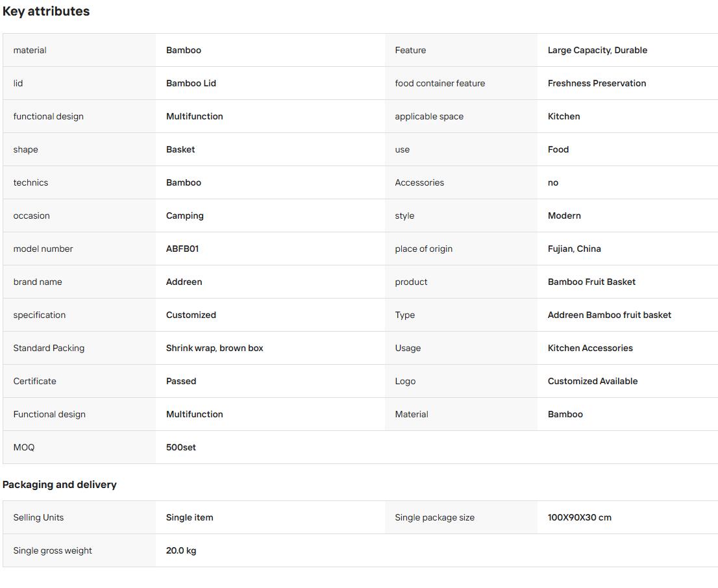Image resolution: width=718 pixels, height=588 pixels.
Task: Click the Kitchen Accessories usage value
Action: (590, 348)
